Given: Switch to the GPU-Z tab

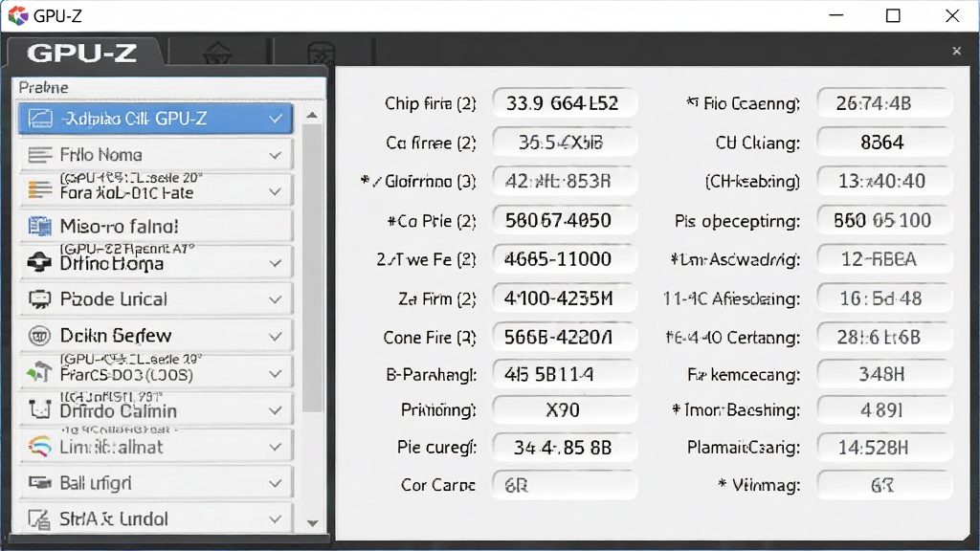Looking at the screenshot, I should [85, 52].
